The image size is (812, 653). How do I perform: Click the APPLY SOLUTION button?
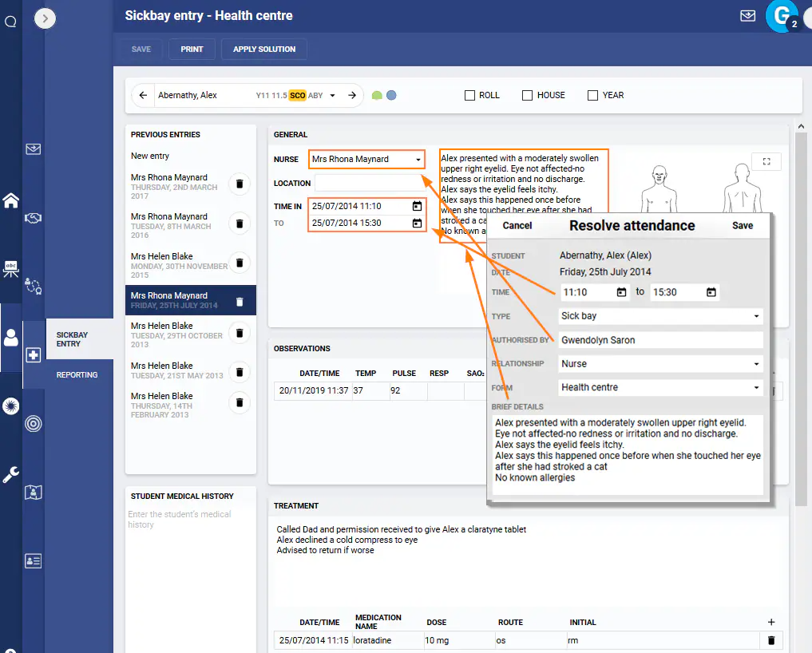[x=264, y=49]
